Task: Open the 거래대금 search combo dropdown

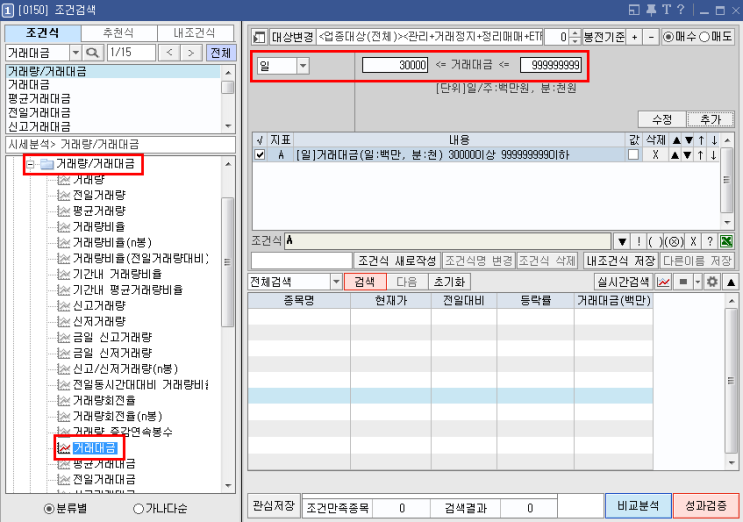Action: point(75,53)
